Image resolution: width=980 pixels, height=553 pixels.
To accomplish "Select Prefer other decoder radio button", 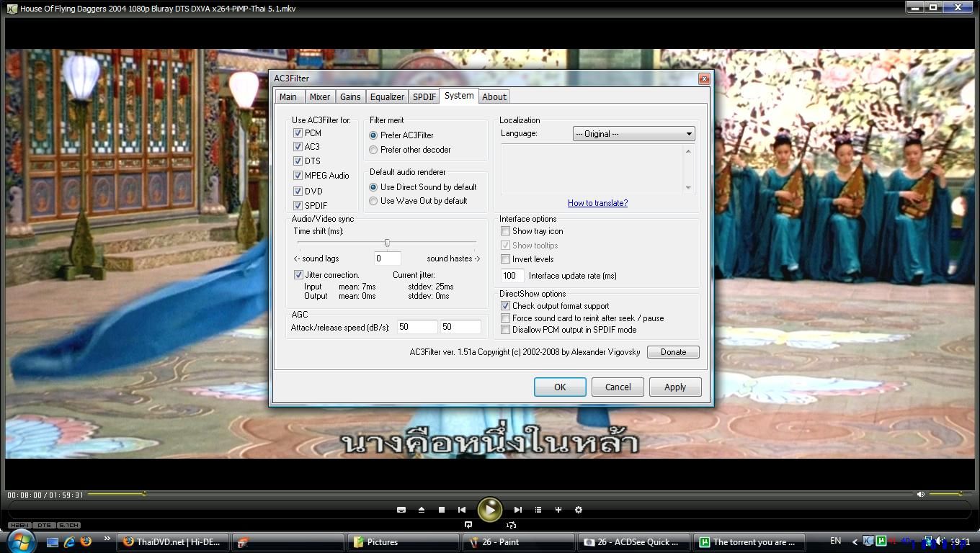I will [373, 150].
